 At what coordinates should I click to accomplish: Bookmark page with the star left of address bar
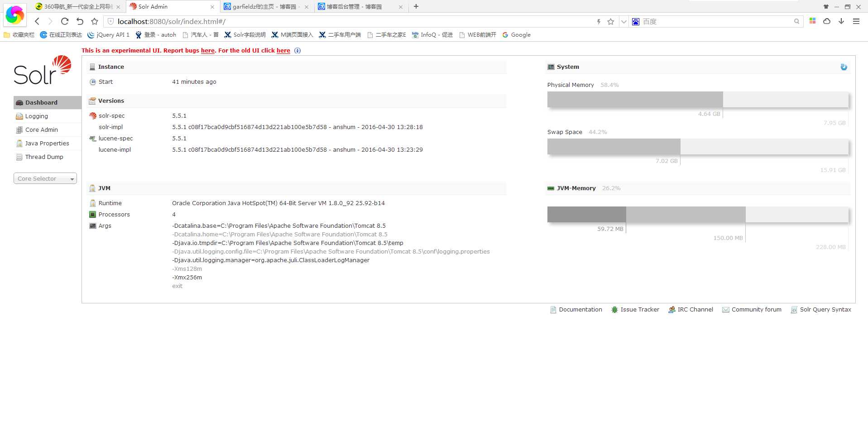(95, 21)
